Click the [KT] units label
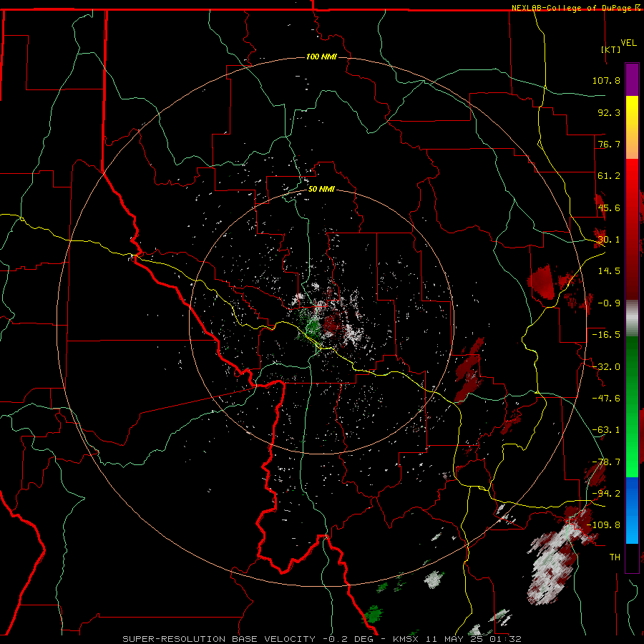The width and height of the screenshot is (644, 644). pyautogui.click(x=611, y=49)
